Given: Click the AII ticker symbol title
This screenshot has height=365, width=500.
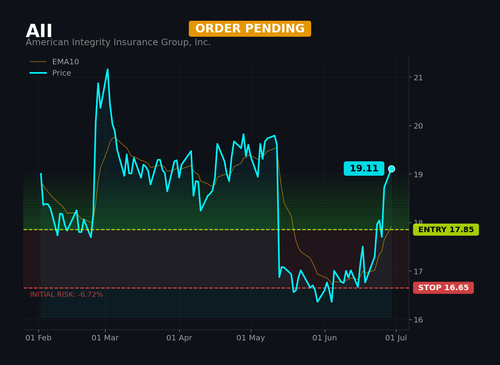Looking at the screenshot, I should (39, 31).
